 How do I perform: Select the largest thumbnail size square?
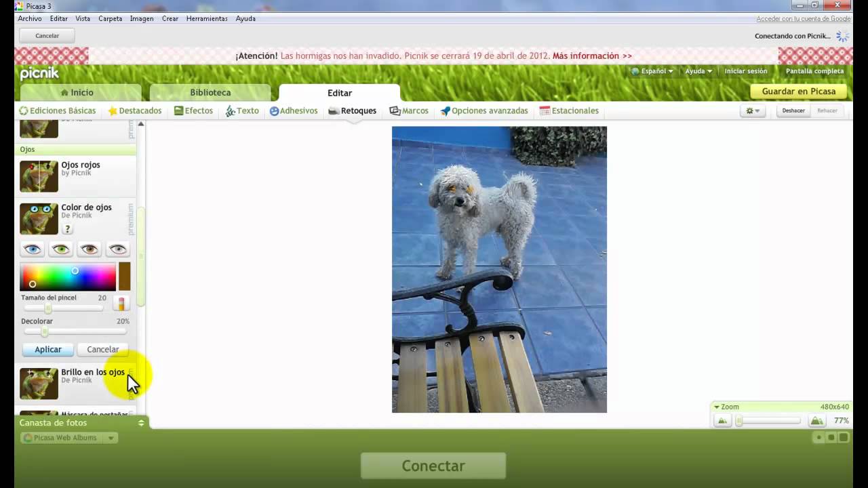click(844, 438)
